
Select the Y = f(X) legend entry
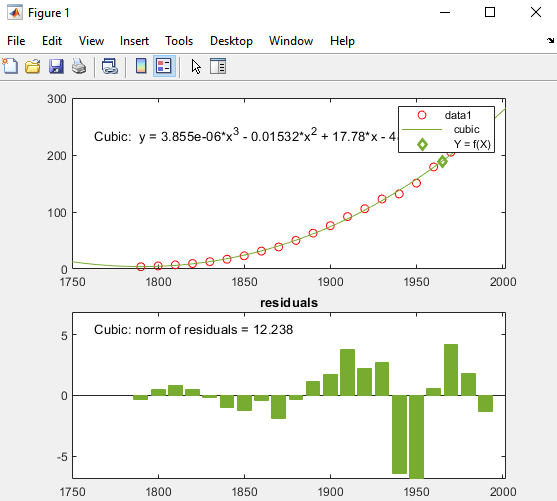pos(472,144)
